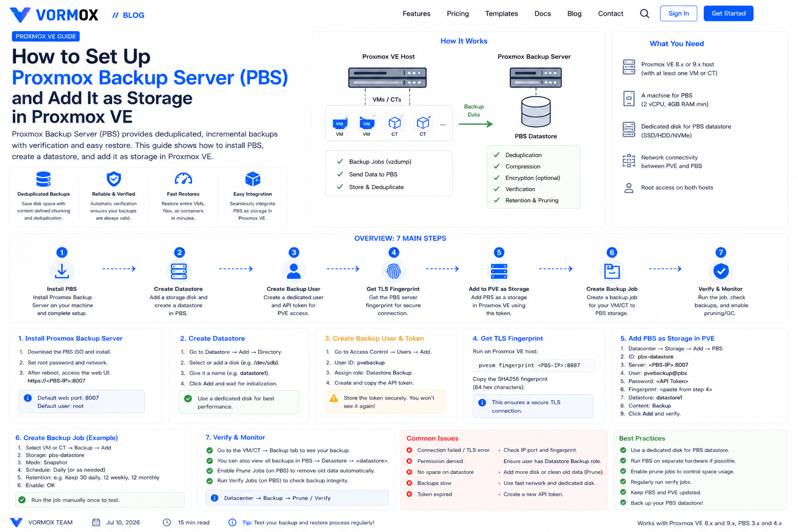The image size is (798, 532).
Task: Click Deduplicated Backups database icon
Action: 44,179
